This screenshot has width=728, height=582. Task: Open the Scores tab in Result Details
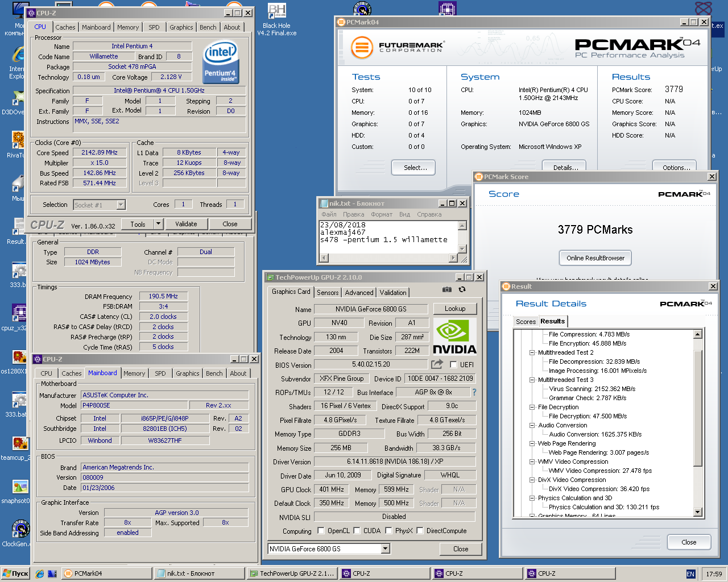526,322
